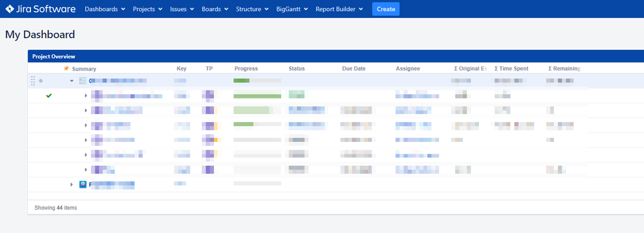
Task: Click the teal project icon in last row
Action: coord(83,185)
